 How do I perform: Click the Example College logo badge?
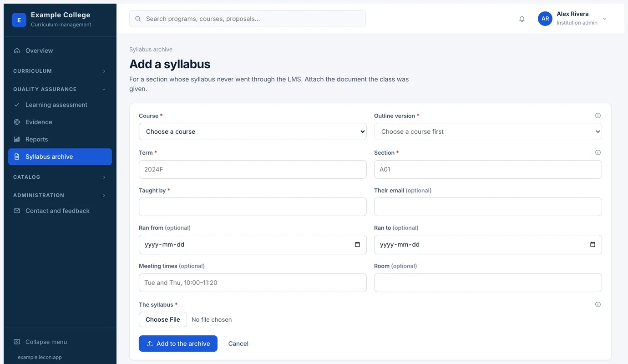19,20
